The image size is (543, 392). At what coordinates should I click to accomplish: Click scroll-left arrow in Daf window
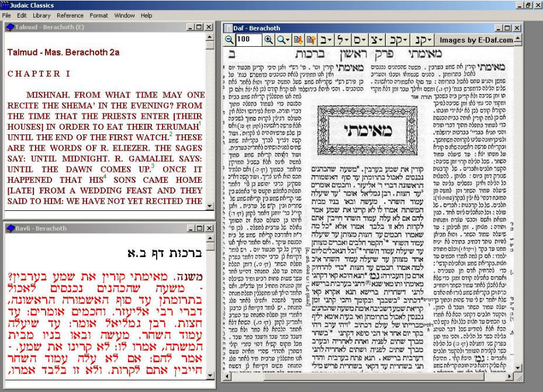click(227, 376)
